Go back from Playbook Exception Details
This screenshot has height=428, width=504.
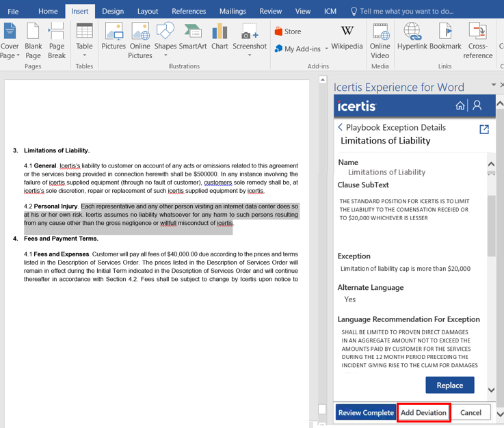click(x=341, y=127)
